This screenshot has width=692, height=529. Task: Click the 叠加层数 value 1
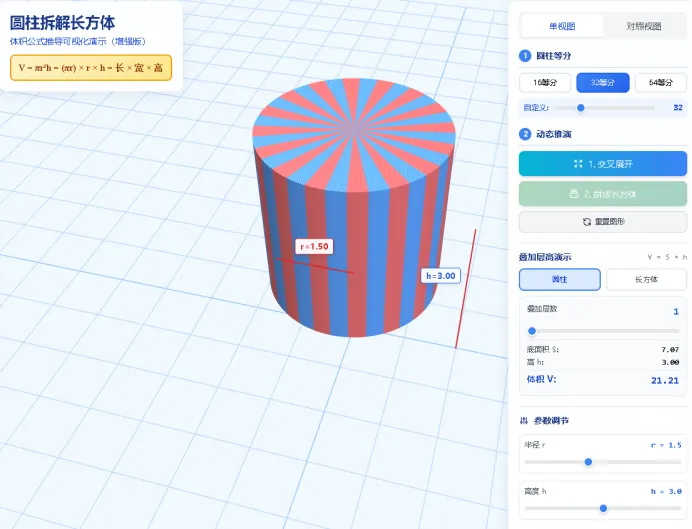pyautogui.click(x=676, y=312)
